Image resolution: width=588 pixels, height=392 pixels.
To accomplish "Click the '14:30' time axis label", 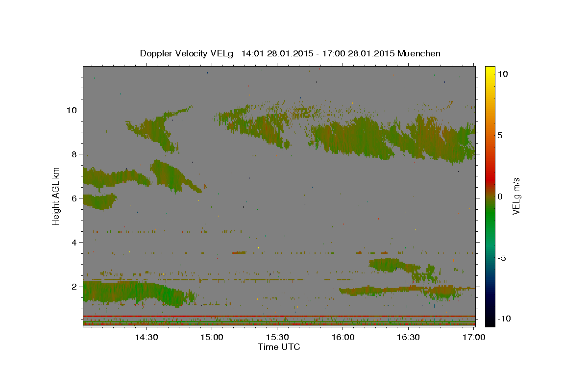I will click(147, 337).
